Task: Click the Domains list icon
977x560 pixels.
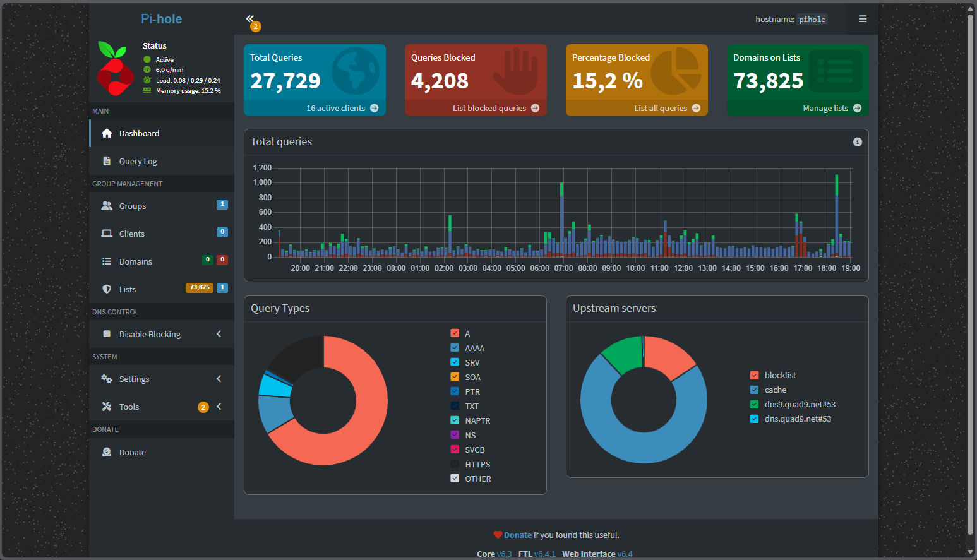Action: click(107, 261)
